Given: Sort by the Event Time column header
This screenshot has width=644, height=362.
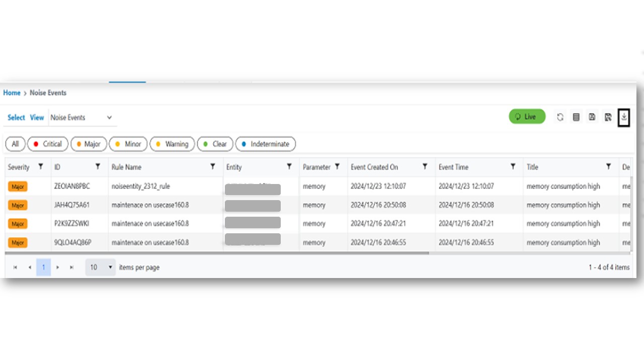Looking at the screenshot, I should 453,167.
